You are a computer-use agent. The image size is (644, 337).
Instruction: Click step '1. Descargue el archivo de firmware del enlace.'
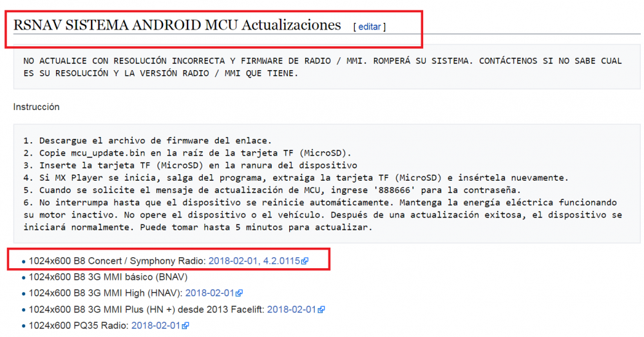(147, 141)
